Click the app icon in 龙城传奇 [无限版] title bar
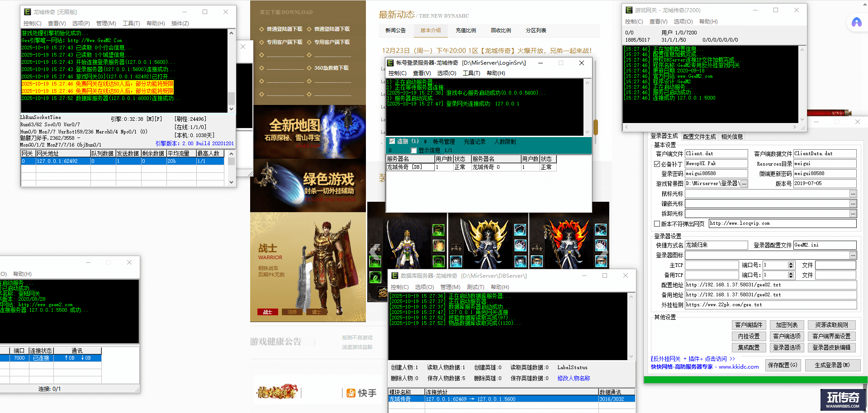The height and width of the screenshot is (413, 868). tap(28, 12)
